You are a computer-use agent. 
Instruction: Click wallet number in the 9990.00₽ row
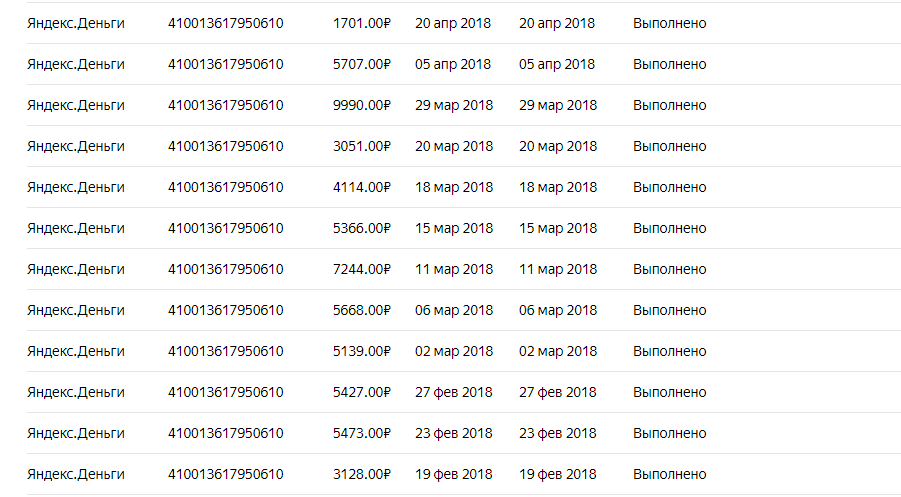[x=226, y=105]
